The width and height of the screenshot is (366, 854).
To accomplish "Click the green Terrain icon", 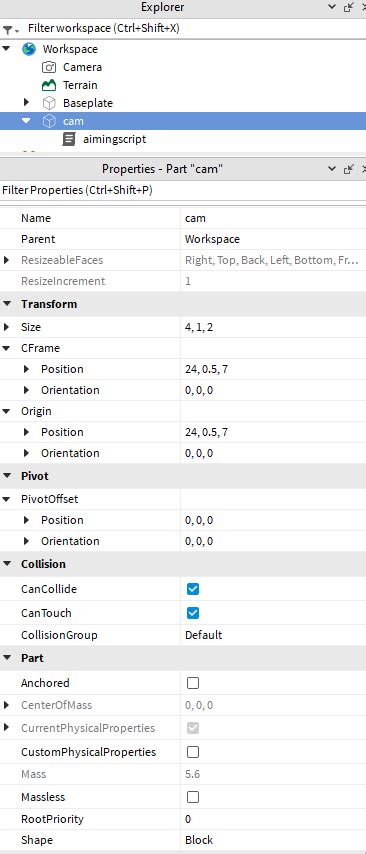I will (x=49, y=85).
